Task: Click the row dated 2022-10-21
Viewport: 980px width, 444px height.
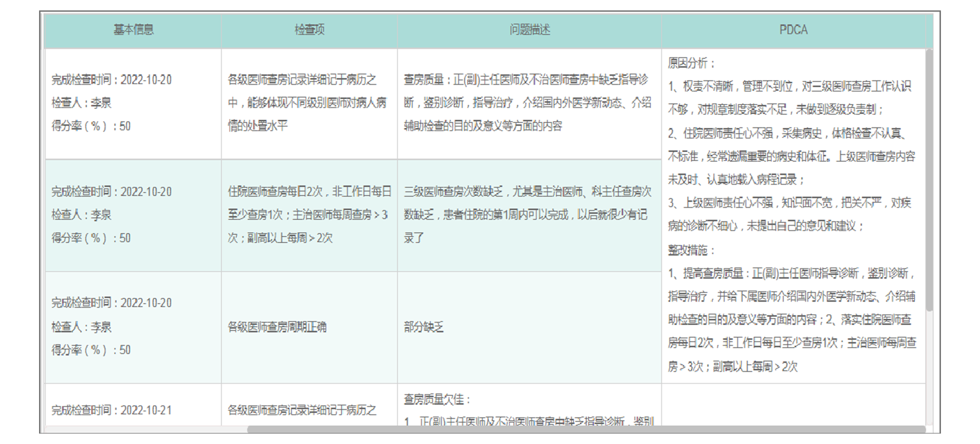Action: point(111,410)
